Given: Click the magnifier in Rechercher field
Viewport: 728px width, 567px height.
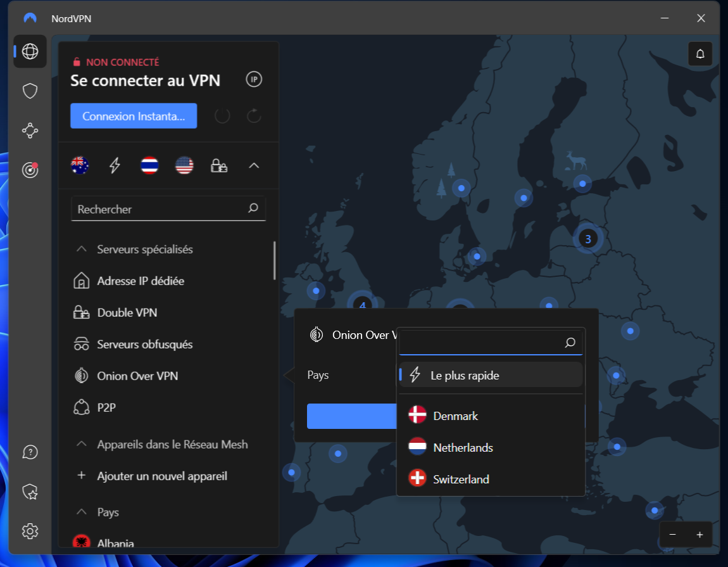Looking at the screenshot, I should 253,208.
